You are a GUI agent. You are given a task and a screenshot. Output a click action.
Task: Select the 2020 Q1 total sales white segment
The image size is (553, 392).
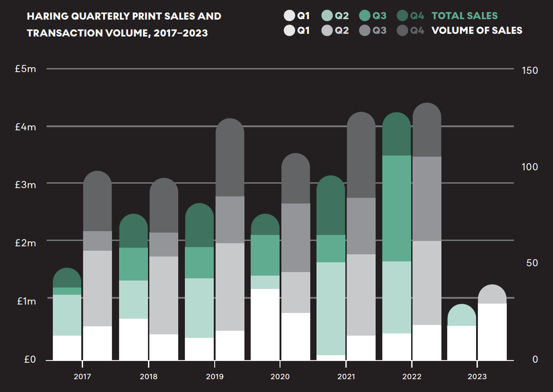click(x=265, y=324)
